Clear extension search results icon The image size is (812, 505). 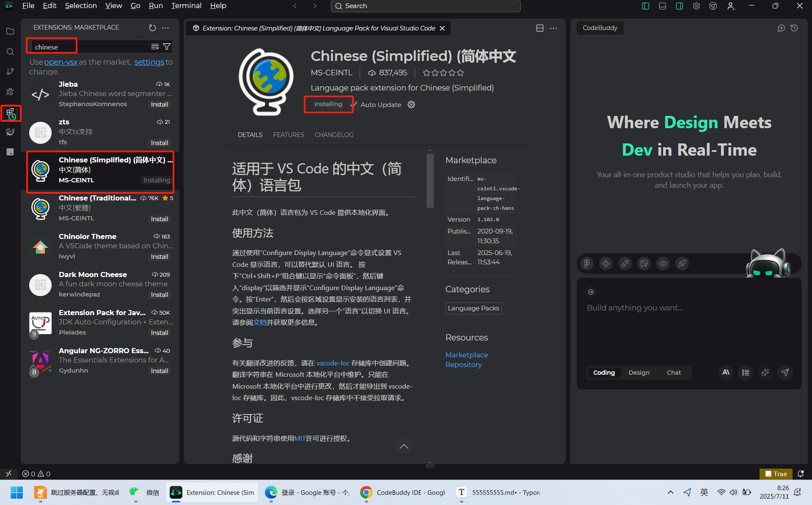pos(155,47)
